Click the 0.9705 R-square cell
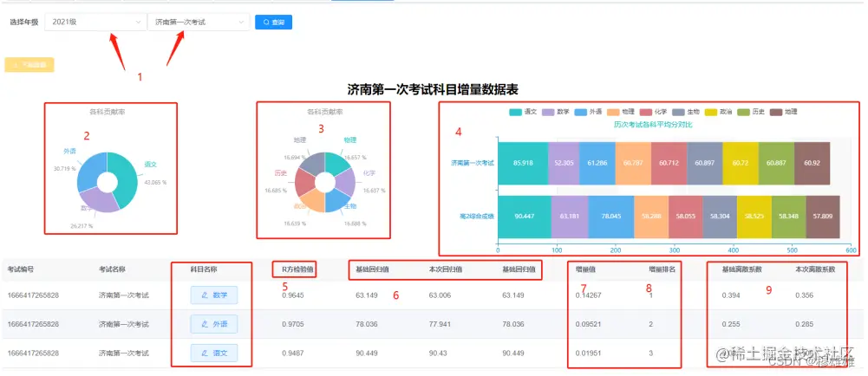Viewport: 868px width, 376px height. click(293, 324)
